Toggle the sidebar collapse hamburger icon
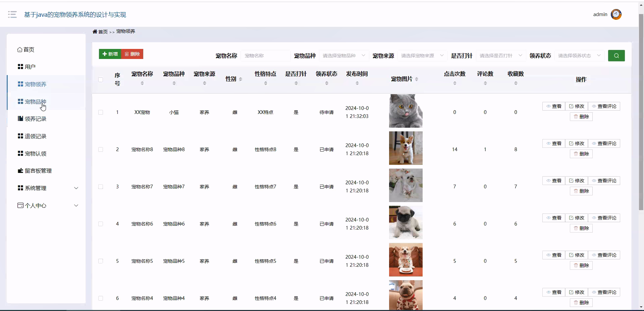This screenshot has height=311, width=644. [x=12, y=14]
